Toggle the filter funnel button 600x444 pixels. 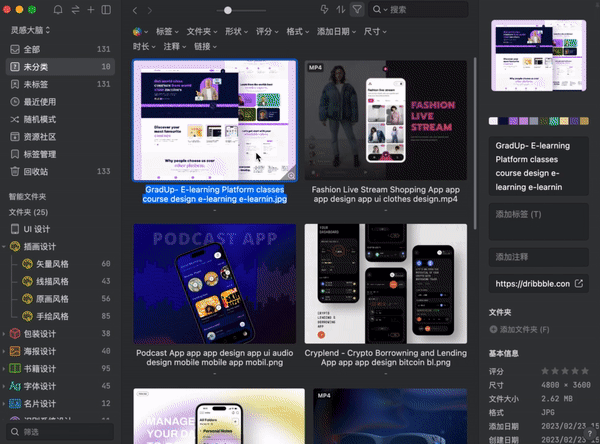tap(357, 10)
